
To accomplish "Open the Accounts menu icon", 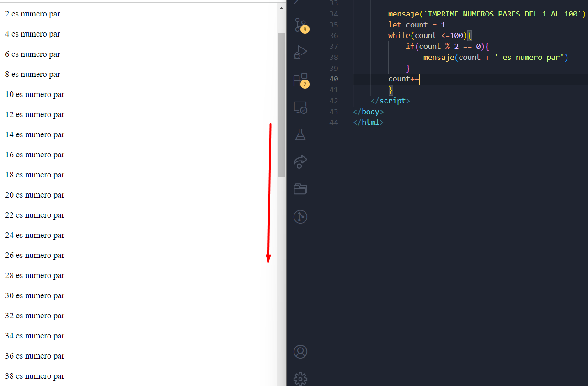I will coord(300,352).
